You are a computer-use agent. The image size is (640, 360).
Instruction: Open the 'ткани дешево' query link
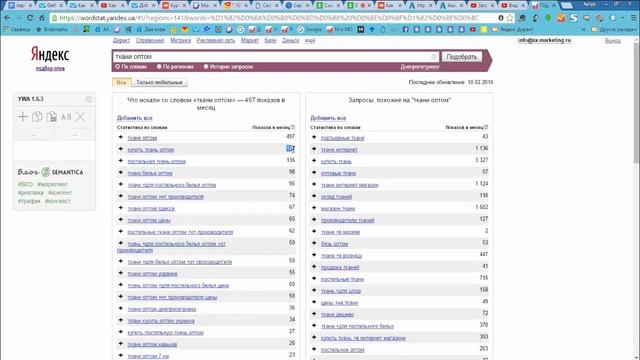click(338, 315)
